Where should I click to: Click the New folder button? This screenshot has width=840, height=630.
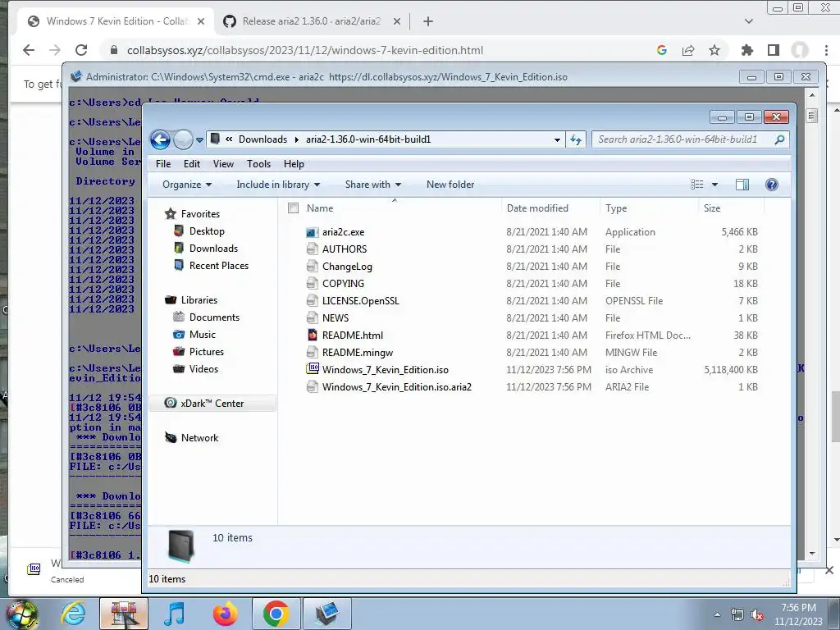[x=450, y=185]
